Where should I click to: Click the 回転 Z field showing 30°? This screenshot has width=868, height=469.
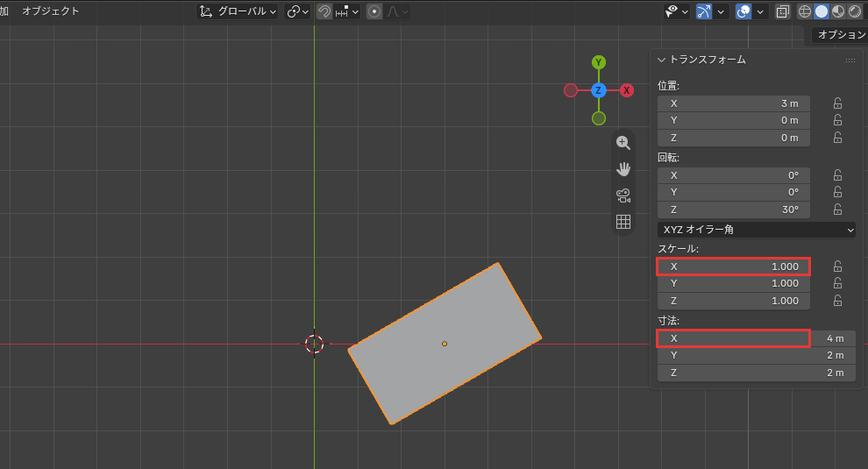coord(734,210)
